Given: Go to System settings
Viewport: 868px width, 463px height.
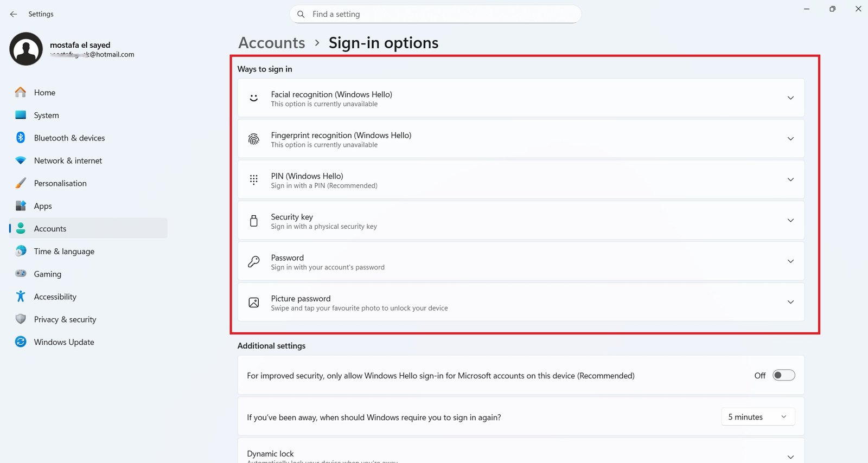Looking at the screenshot, I should pyautogui.click(x=88, y=115).
